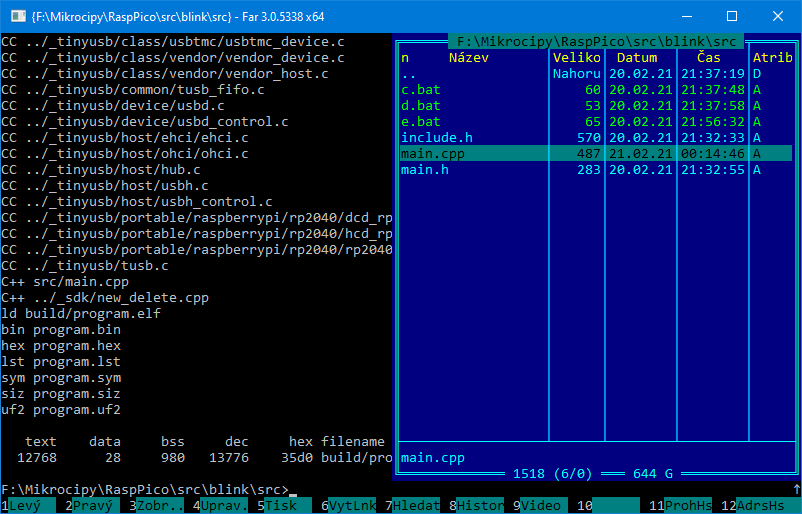Click the panel path title at top
The height and width of the screenshot is (514, 802).
click(596, 42)
